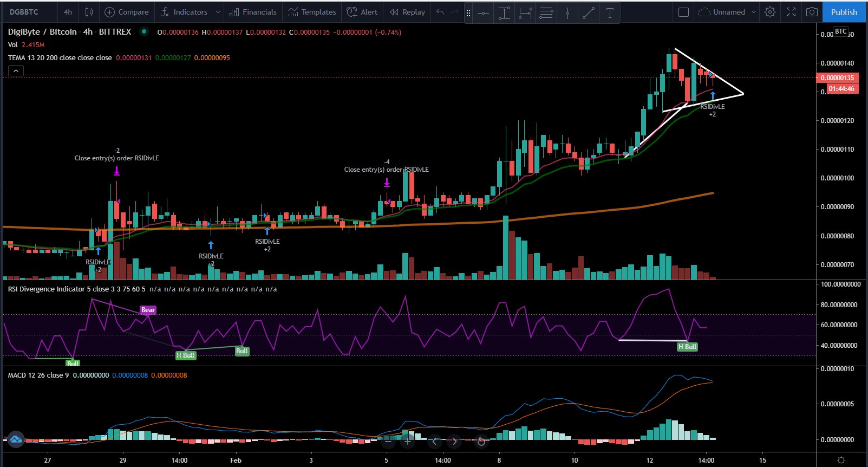The height and width of the screenshot is (467, 868).
Task: Click the 0.00000100 price axis label
Action: pyautogui.click(x=837, y=178)
